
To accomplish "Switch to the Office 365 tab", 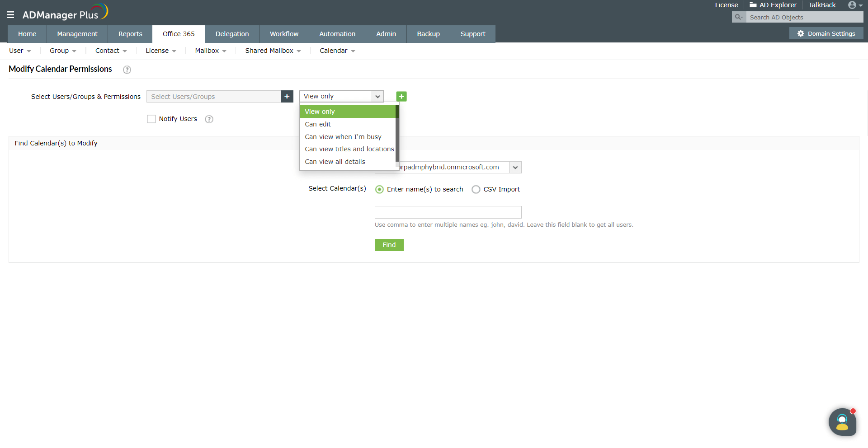I will pos(179,34).
